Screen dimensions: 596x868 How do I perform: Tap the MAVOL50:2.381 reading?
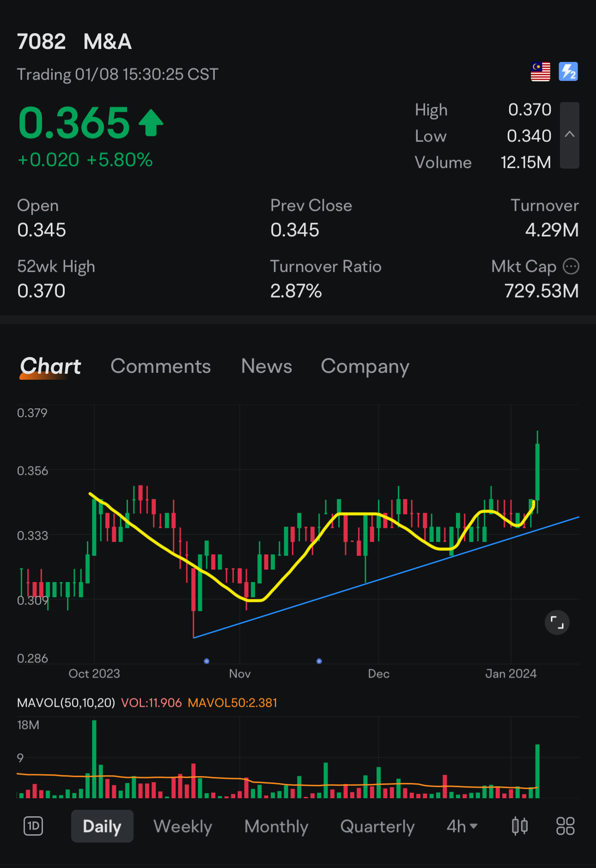click(232, 703)
